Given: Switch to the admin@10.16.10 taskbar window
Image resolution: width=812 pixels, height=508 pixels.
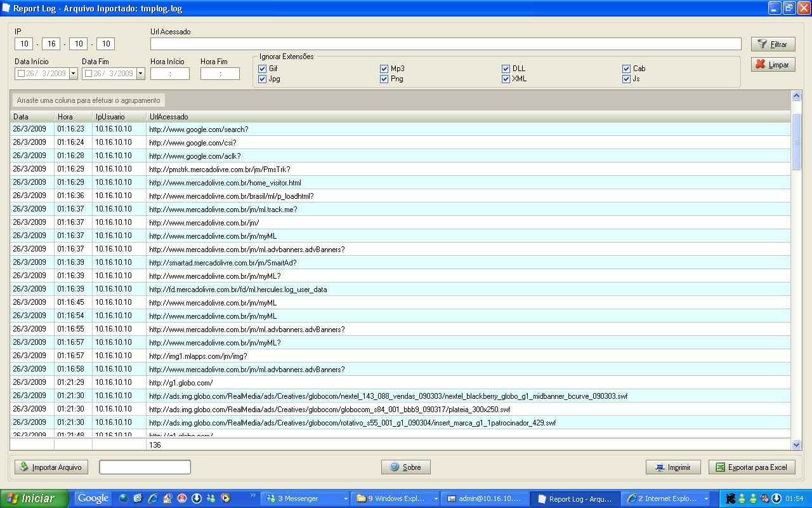Looking at the screenshot, I should tap(485, 498).
